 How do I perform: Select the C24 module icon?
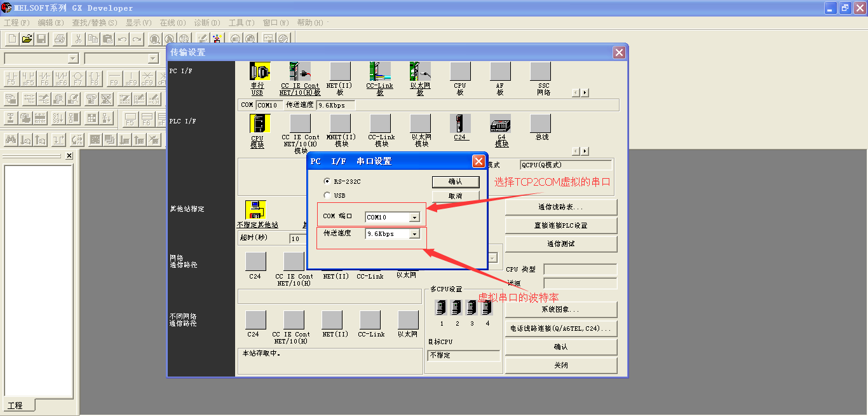click(x=460, y=124)
